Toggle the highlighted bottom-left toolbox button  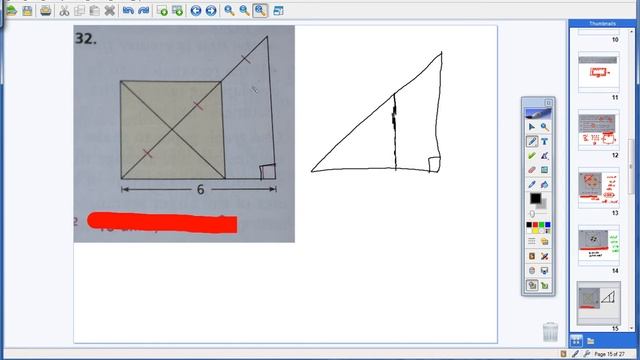pos(531,285)
